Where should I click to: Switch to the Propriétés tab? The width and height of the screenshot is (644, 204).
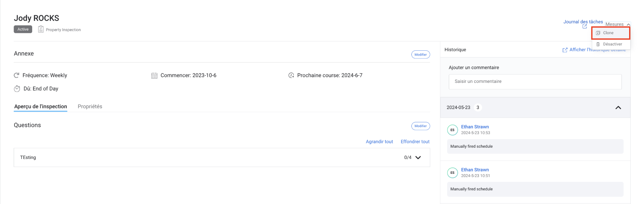(x=90, y=107)
